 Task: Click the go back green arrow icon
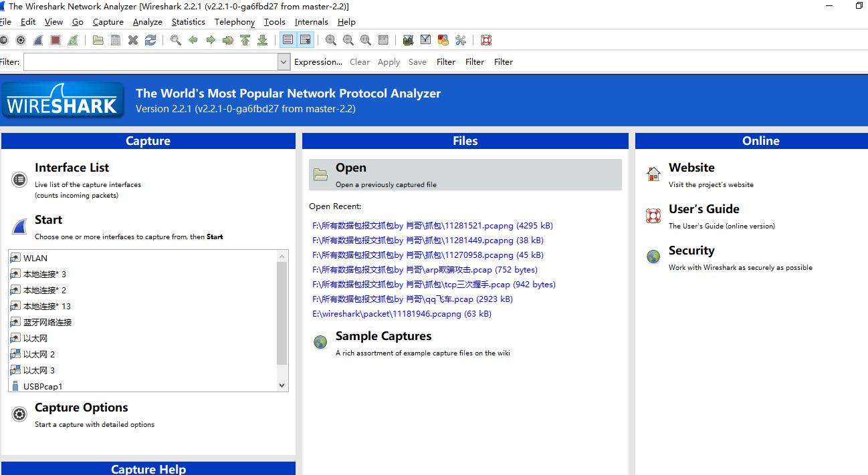click(x=193, y=40)
